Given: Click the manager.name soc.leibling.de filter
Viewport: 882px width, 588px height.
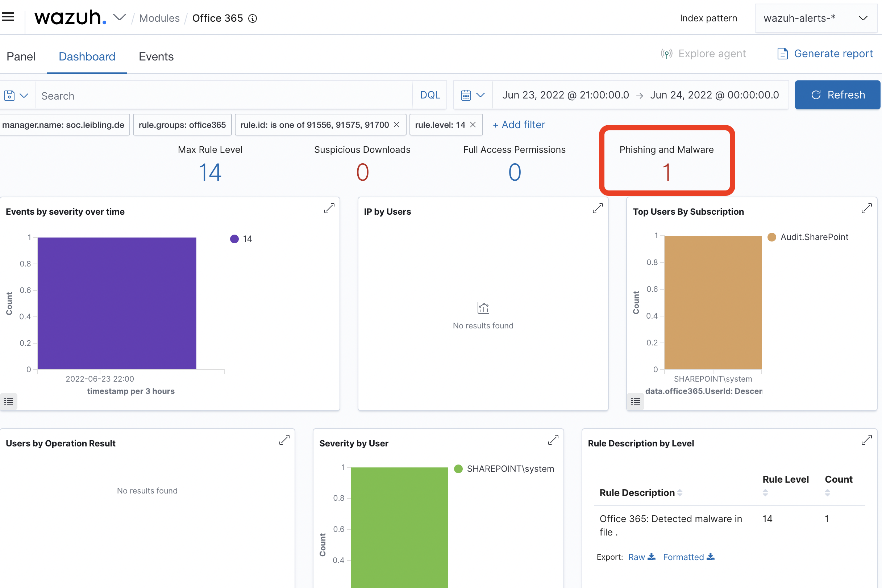Looking at the screenshot, I should point(65,125).
